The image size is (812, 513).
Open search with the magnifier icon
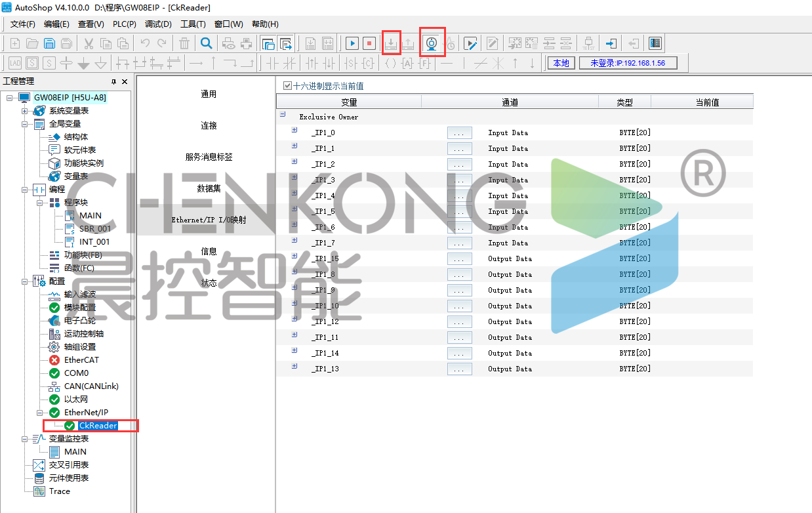(x=207, y=44)
